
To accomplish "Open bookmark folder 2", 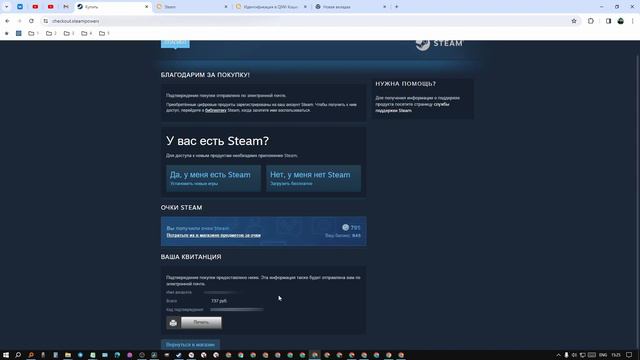I will pos(51,33).
